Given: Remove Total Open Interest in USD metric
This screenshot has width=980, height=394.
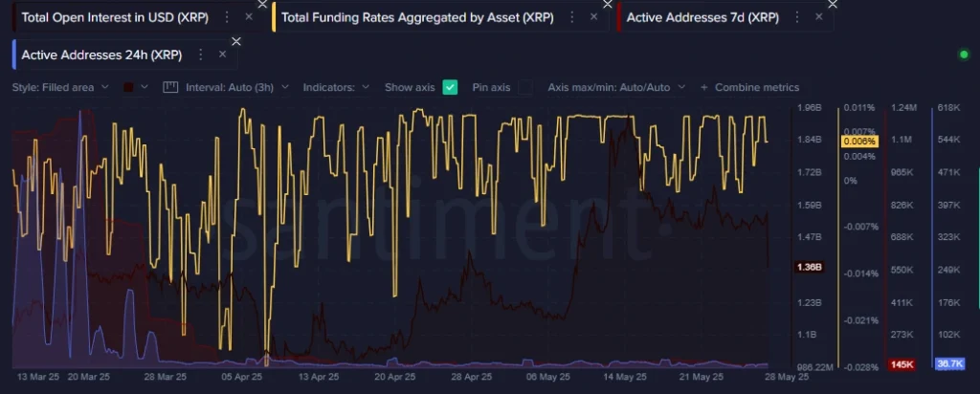Looking at the screenshot, I should pos(249,17).
